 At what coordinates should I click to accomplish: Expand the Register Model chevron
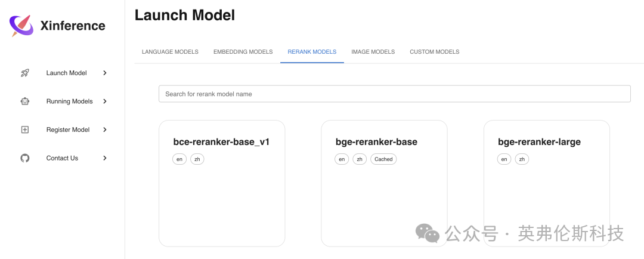(105, 129)
